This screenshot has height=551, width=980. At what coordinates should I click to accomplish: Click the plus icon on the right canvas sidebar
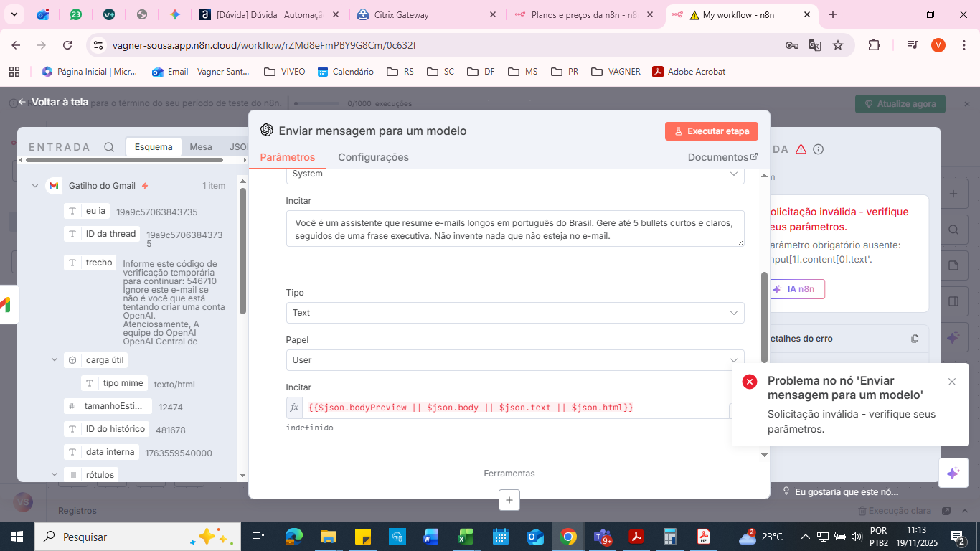pyautogui.click(x=953, y=194)
